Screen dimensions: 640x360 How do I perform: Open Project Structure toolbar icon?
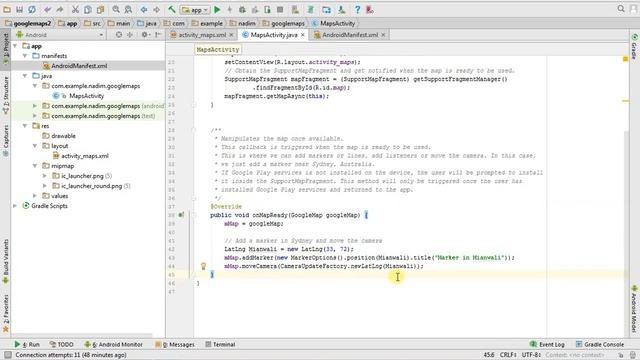(x=326, y=9)
